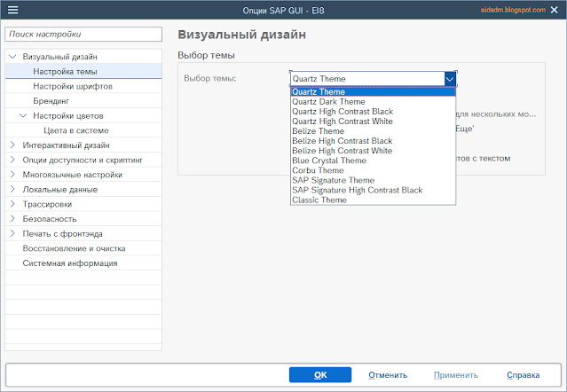Expand the Локальные данные node

tap(12, 189)
